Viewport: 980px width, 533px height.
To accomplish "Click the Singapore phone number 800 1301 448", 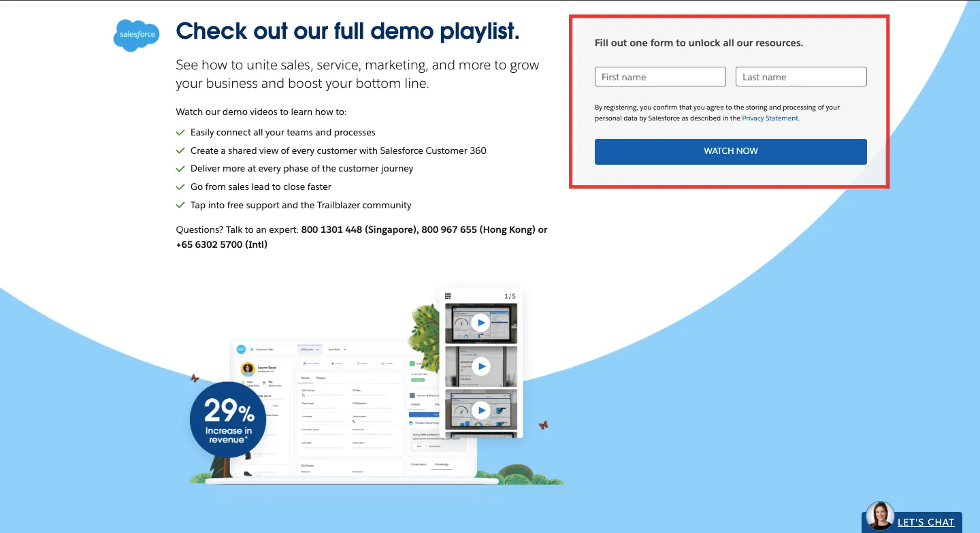I will coord(331,230).
